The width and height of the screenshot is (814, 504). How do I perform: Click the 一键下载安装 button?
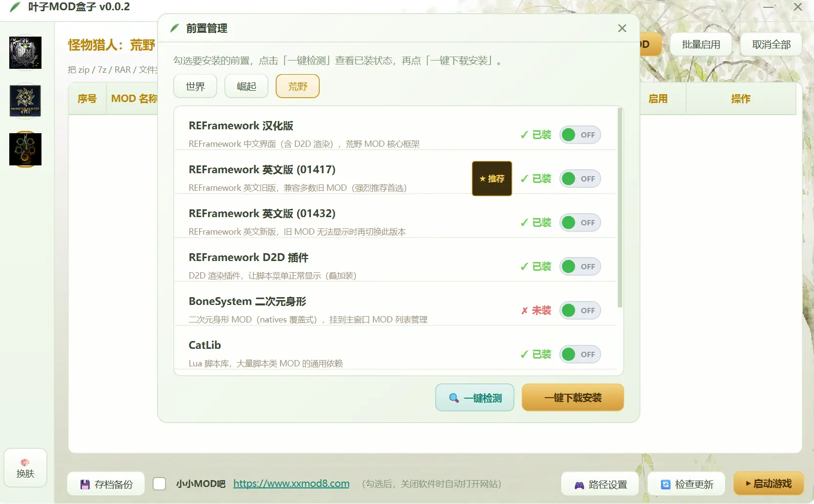(x=573, y=398)
